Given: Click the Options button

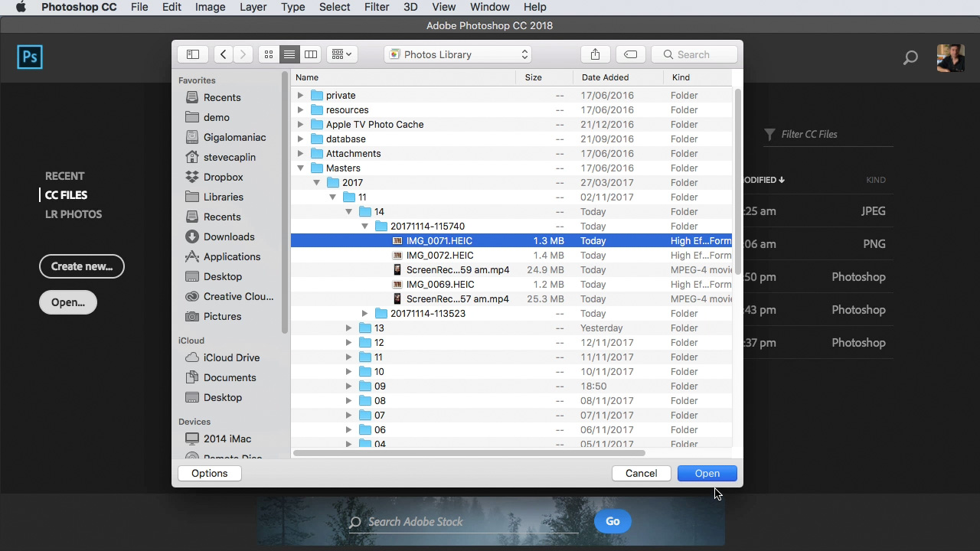Looking at the screenshot, I should (210, 473).
